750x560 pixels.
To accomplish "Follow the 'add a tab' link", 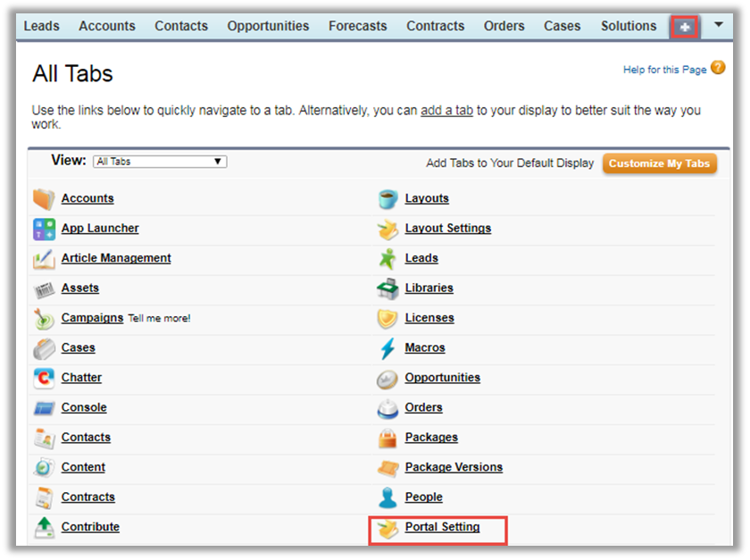I will tap(446, 111).
